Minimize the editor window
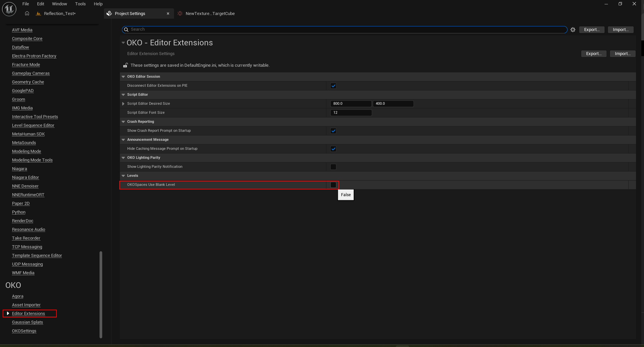Screen dimensions: 644x347 click(606, 4)
